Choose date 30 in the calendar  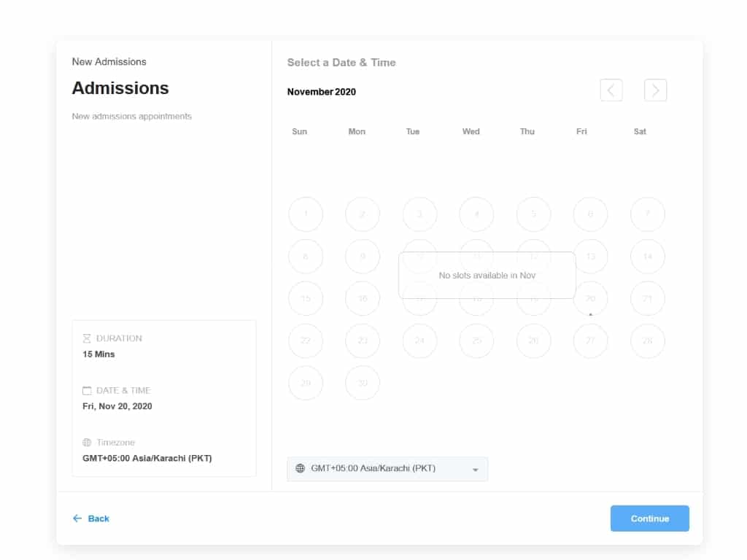[363, 383]
